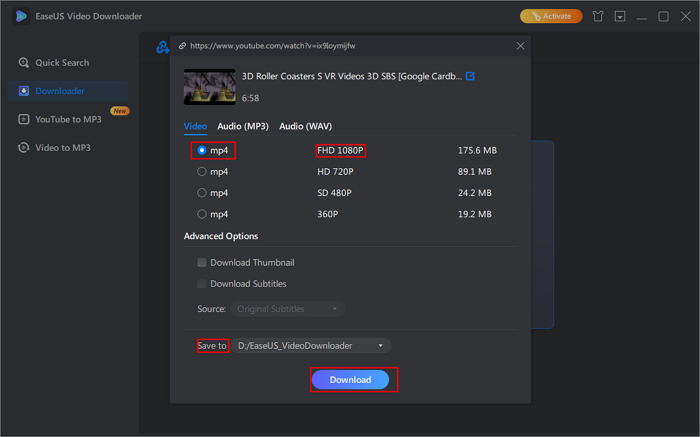Click the Quick Search magnifier icon
Image resolution: width=700 pixels, height=437 pixels.
click(24, 62)
